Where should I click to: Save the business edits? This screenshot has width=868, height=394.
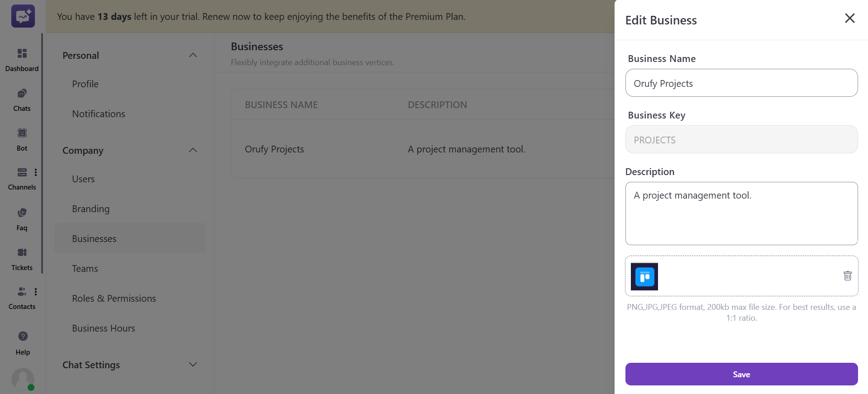[741, 374]
